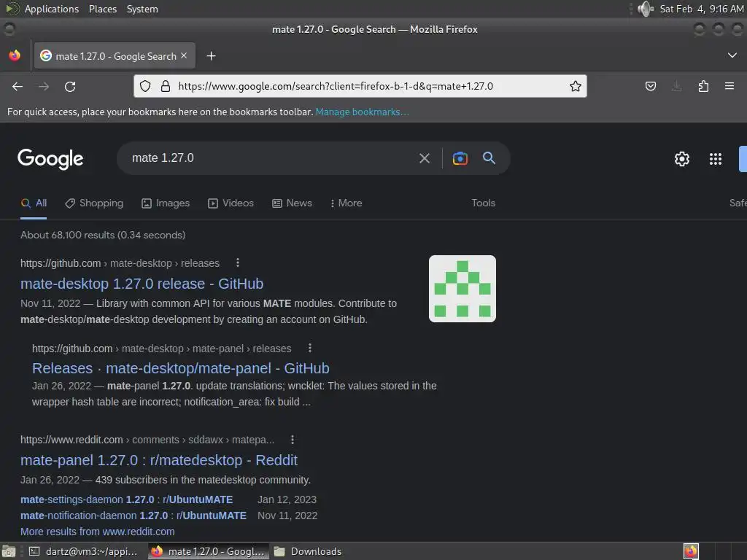Go back with the browser back arrow
747x560 pixels.
(x=18, y=86)
